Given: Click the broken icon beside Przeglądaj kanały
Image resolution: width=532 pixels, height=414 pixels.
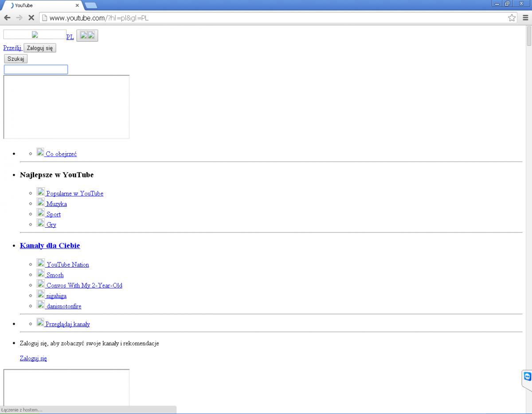Looking at the screenshot, I should [x=40, y=322].
